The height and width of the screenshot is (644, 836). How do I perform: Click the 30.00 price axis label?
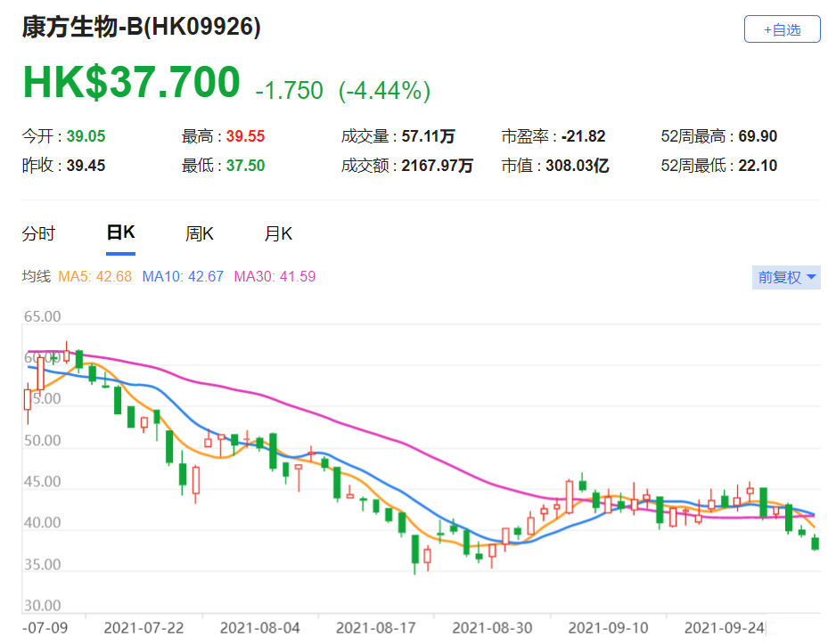point(43,606)
